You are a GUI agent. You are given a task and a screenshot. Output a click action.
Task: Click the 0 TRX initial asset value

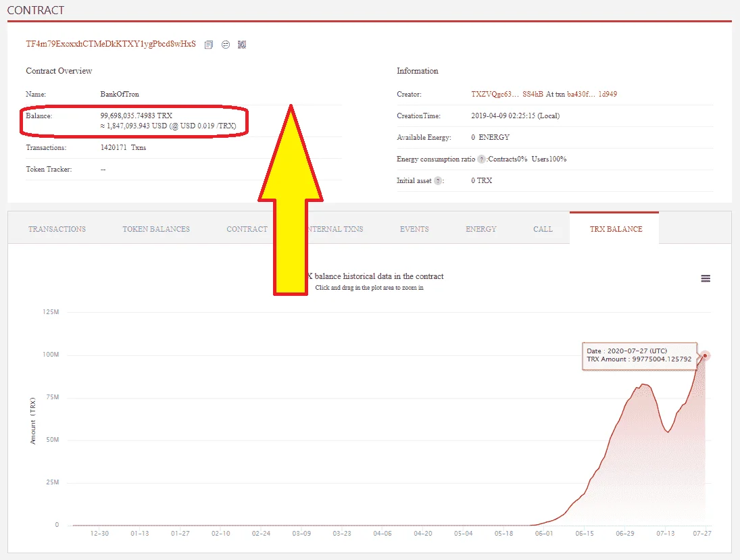[x=481, y=180]
